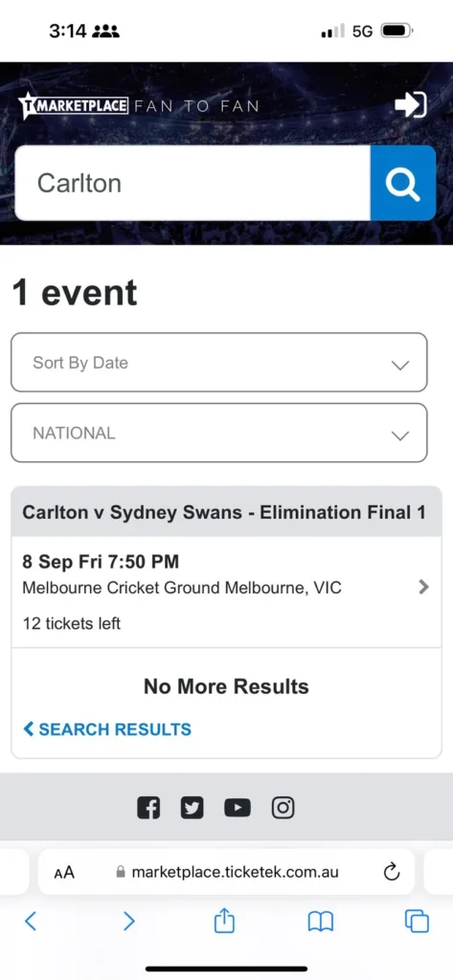
Task: Tap the blue search magnifier button
Action: click(403, 183)
